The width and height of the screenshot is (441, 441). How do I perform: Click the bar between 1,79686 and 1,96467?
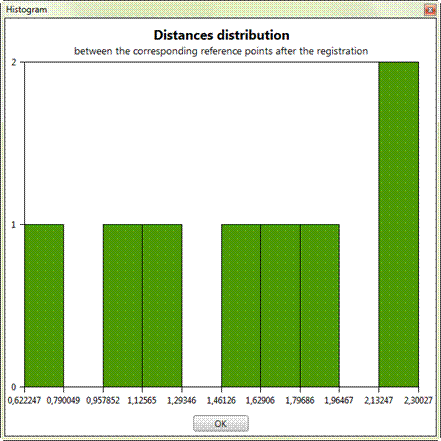click(x=320, y=305)
